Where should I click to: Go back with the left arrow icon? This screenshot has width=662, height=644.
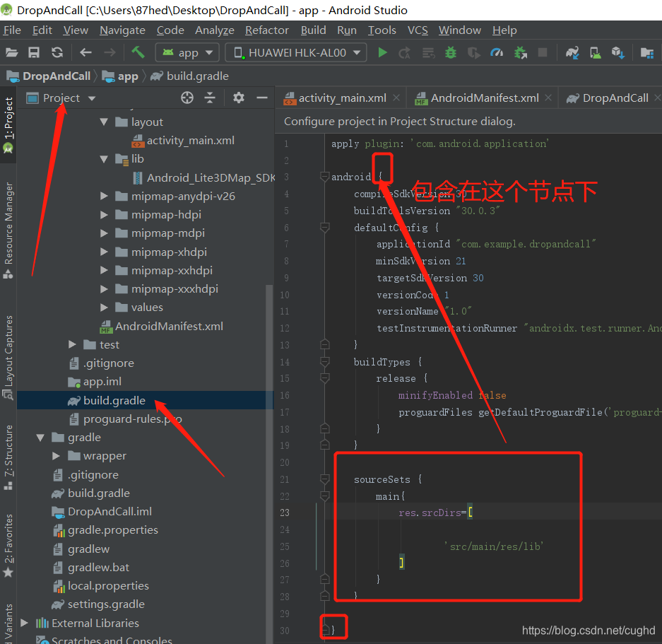85,52
